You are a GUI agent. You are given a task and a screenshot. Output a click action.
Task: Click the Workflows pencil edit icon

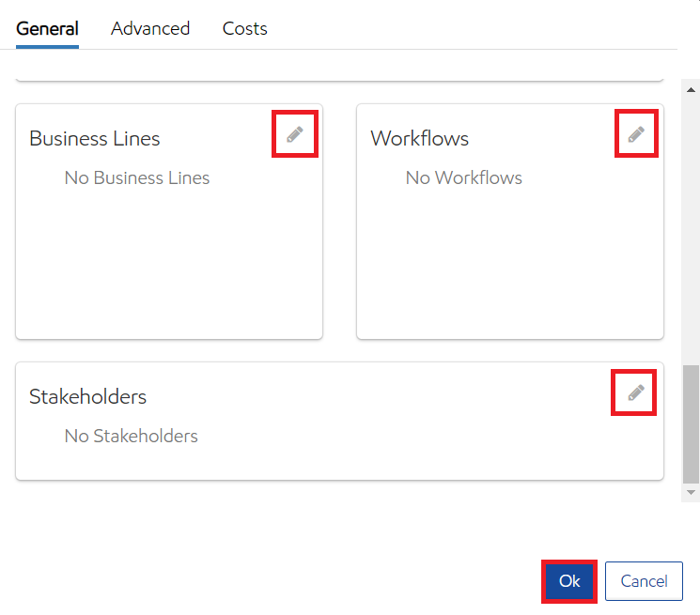coord(636,134)
